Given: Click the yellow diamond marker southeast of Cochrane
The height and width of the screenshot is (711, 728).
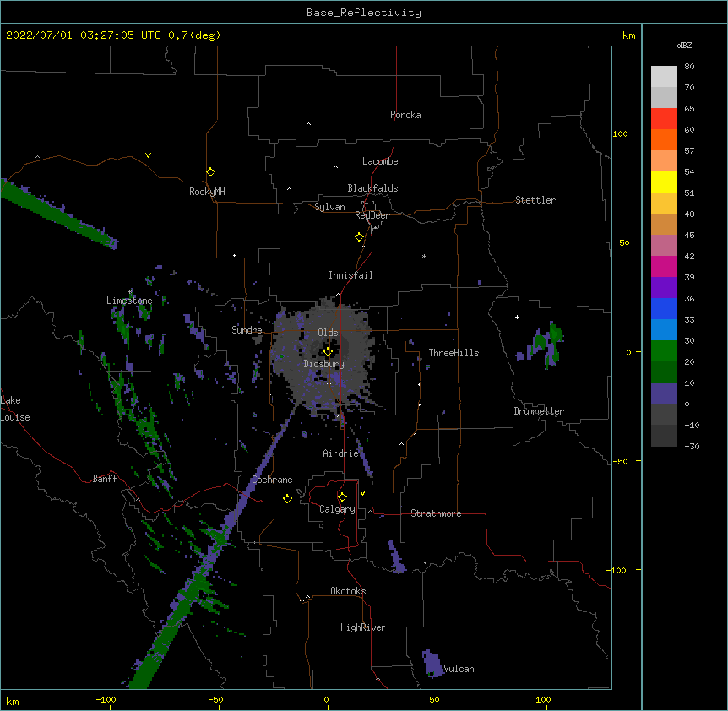Looking at the screenshot, I should pyautogui.click(x=287, y=498).
